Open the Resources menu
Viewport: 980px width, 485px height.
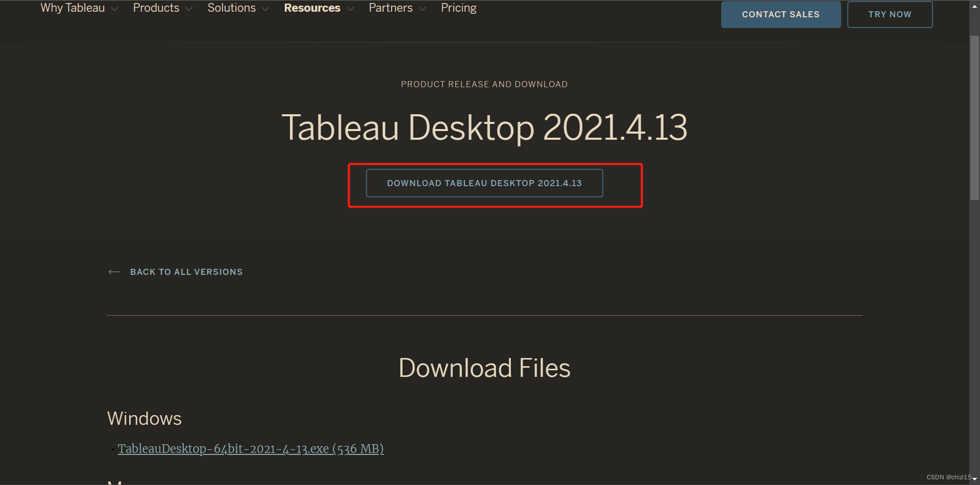312,8
